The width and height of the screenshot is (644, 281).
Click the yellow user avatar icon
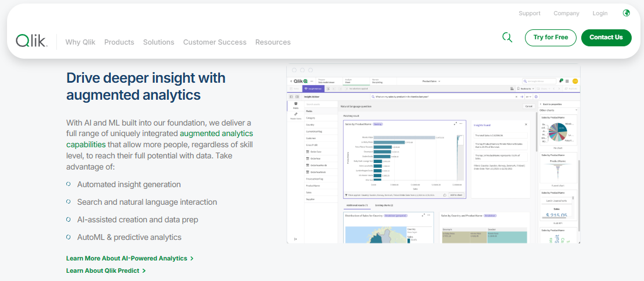(575, 82)
